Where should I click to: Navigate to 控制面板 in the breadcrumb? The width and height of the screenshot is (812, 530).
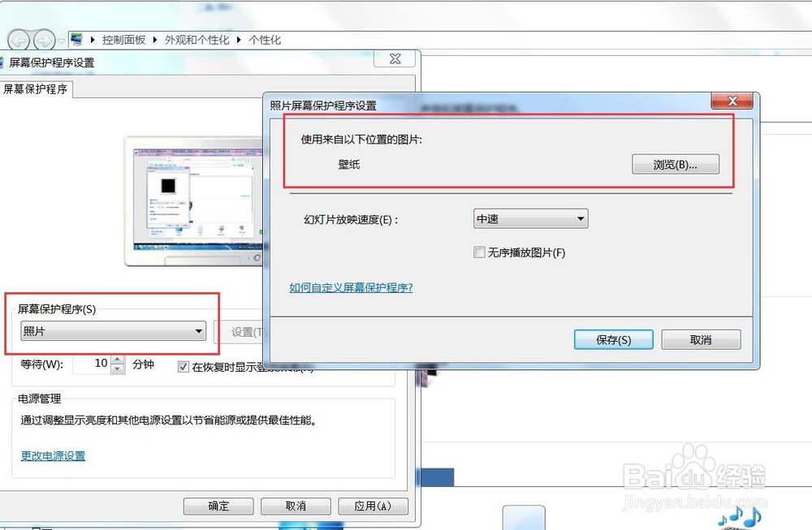[124, 38]
